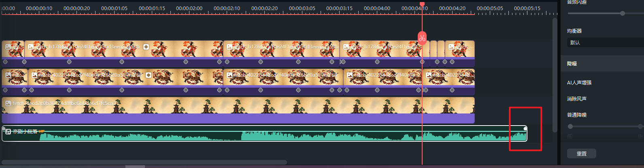Click image icon of last second-track clip
Image resolution: width=644 pixels, height=168 pixels.
pyautogui.click(x=429, y=75)
